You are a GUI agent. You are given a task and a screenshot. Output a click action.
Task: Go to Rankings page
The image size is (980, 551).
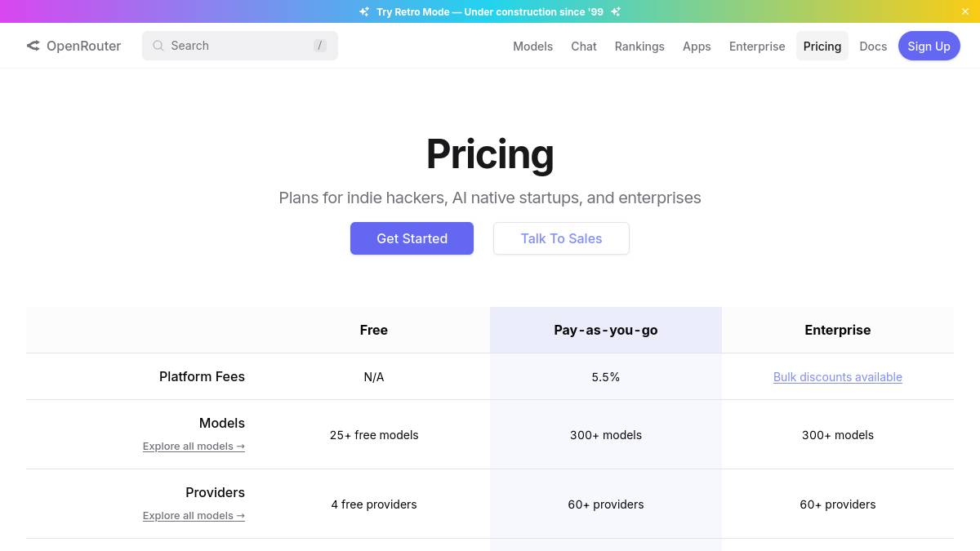(x=639, y=47)
